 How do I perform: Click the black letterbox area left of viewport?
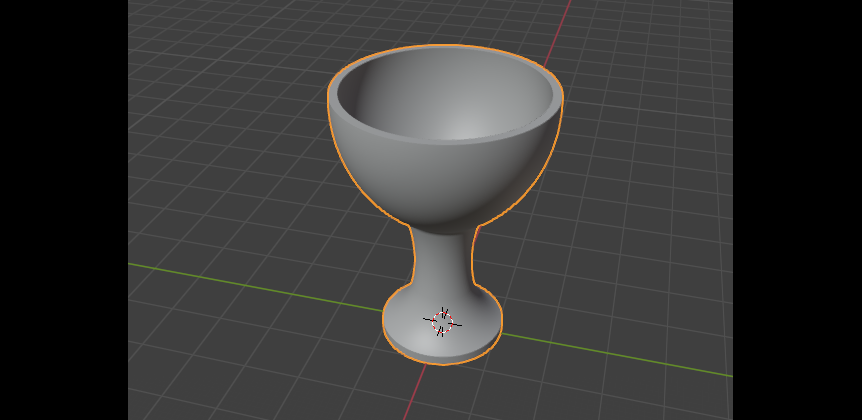click(64, 210)
